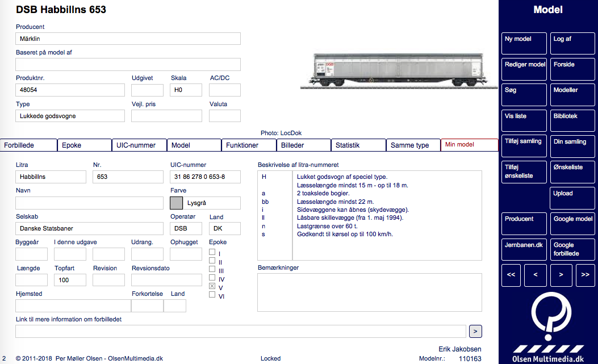Go to previous record with <
The height and width of the screenshot is (364, 598).
point(536,275)
